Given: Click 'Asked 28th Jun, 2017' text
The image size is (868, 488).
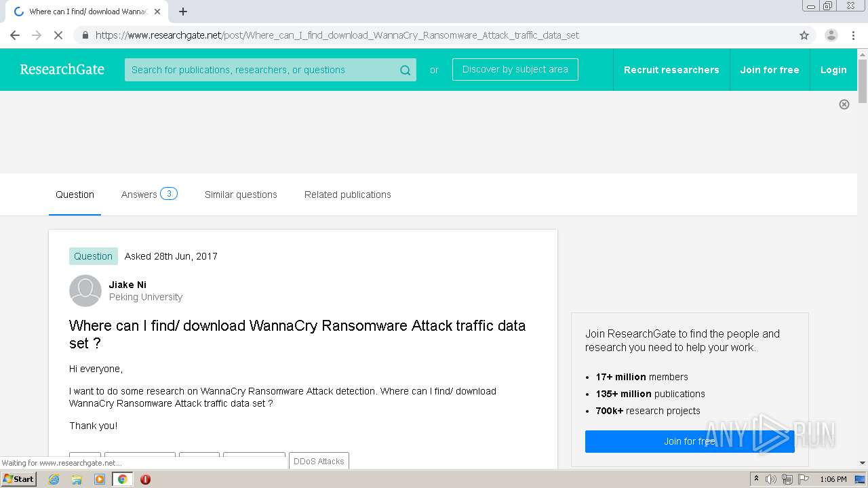Looking at the screenshot, I should click(x=171, y=256).
